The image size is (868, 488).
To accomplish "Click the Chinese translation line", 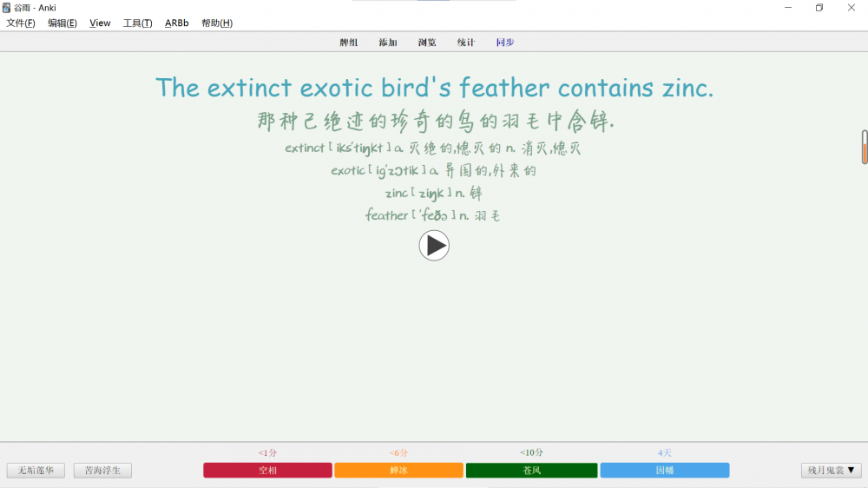I will coord(436,121).
